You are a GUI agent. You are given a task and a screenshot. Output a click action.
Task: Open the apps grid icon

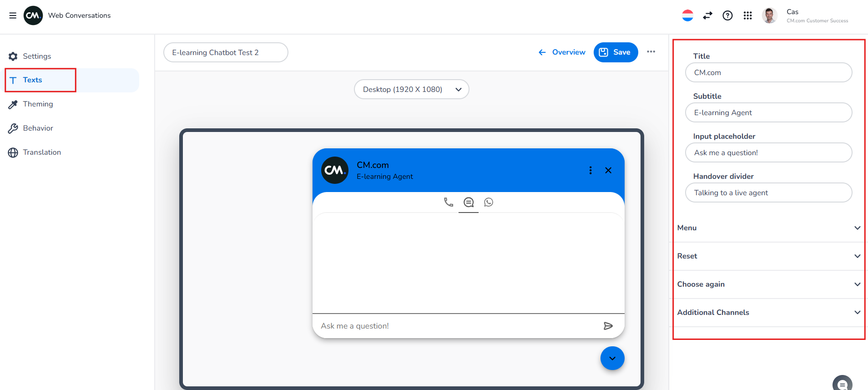click(747, 15)
